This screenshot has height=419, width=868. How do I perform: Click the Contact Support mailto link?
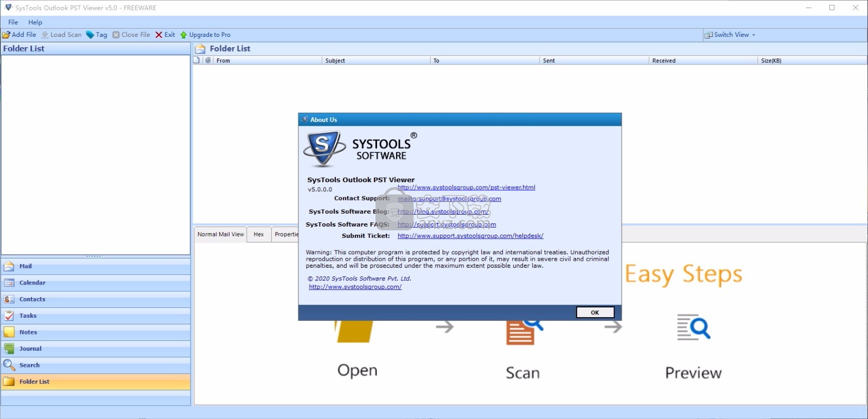tap(449, 199)
